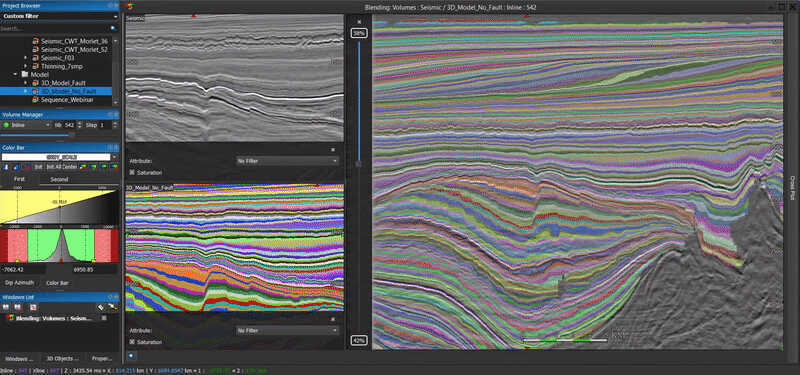Focus the Project Browser search field
This screenshot has width=800, height=375.
(x=55, y=29)
